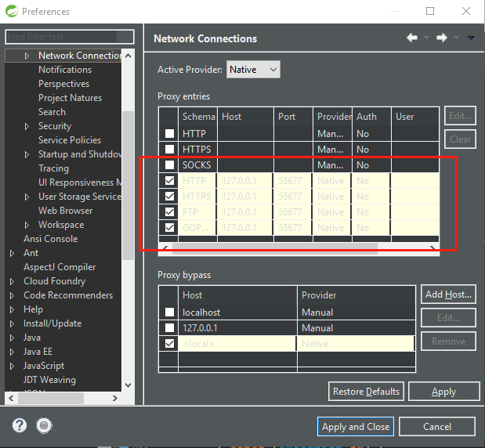
Task: Select AspectJ Compiler preferences
Action: coord(60,267)
